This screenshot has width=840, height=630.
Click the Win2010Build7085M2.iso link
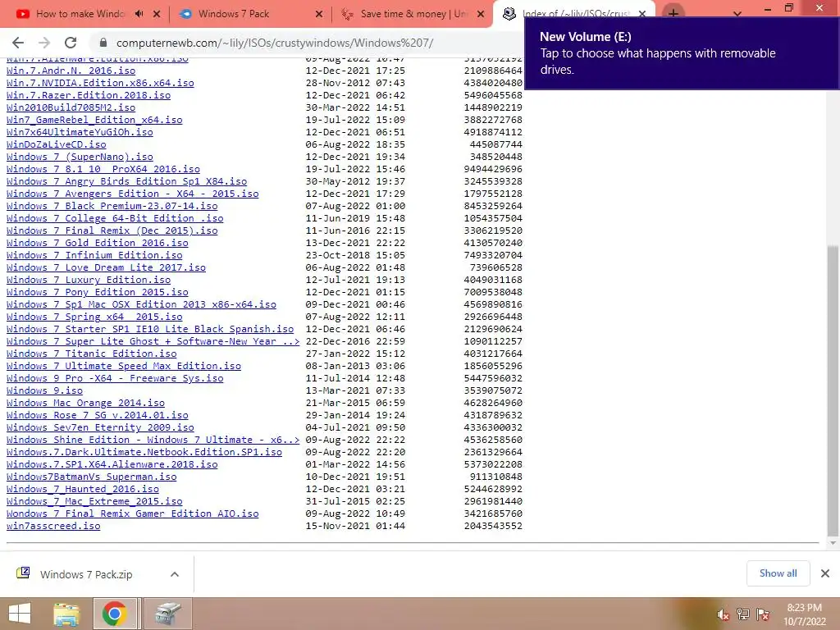(x=71, y=107)
